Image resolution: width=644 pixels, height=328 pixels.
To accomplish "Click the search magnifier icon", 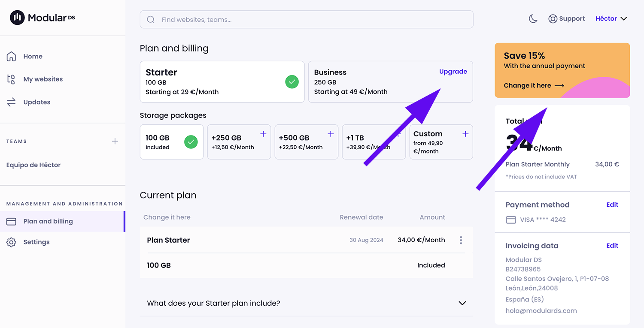I will (x=151, y=19).
